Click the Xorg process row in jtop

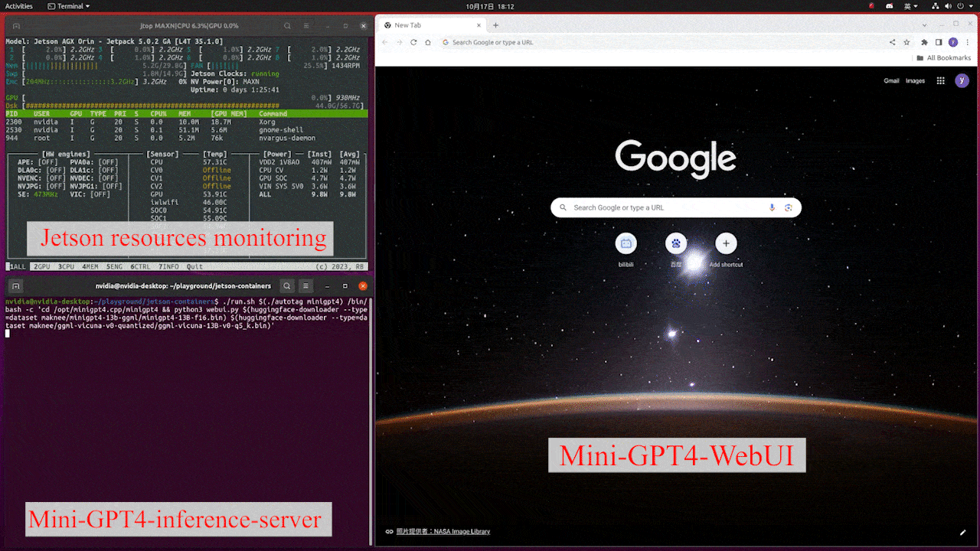[x=186, y=122]
